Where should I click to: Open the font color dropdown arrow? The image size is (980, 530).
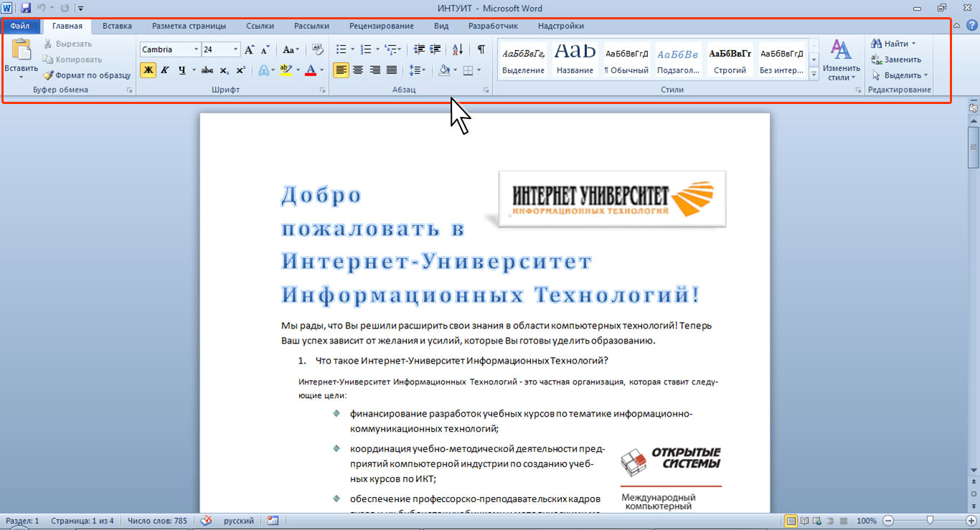coord(321,70)
